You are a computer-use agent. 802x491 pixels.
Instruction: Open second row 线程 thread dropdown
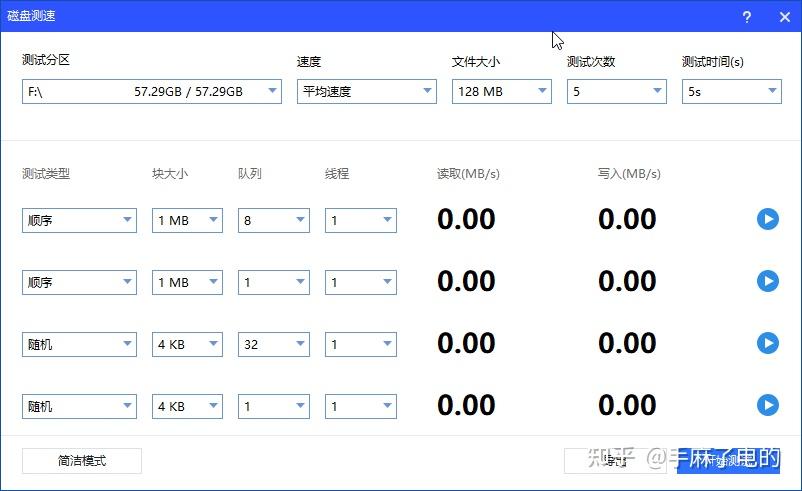click(361, 282)
